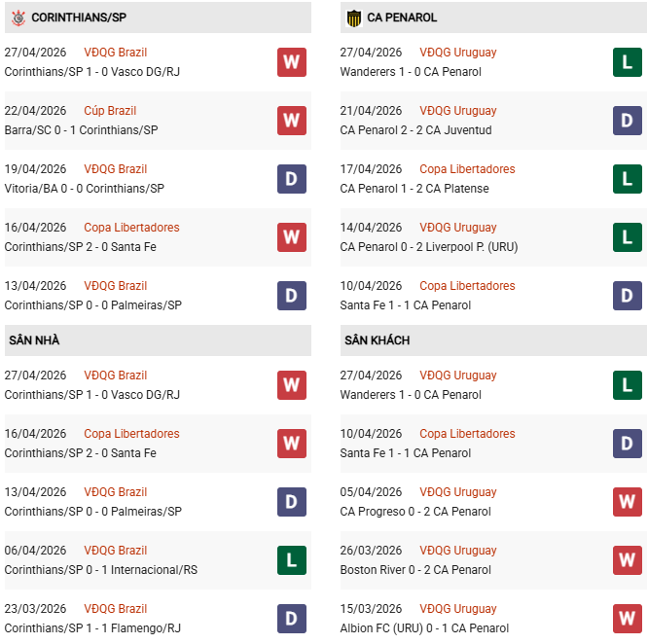648x644 pixels.
Task: Click the D badge for Penarol vs Juventud
Action: pos(628,121)
